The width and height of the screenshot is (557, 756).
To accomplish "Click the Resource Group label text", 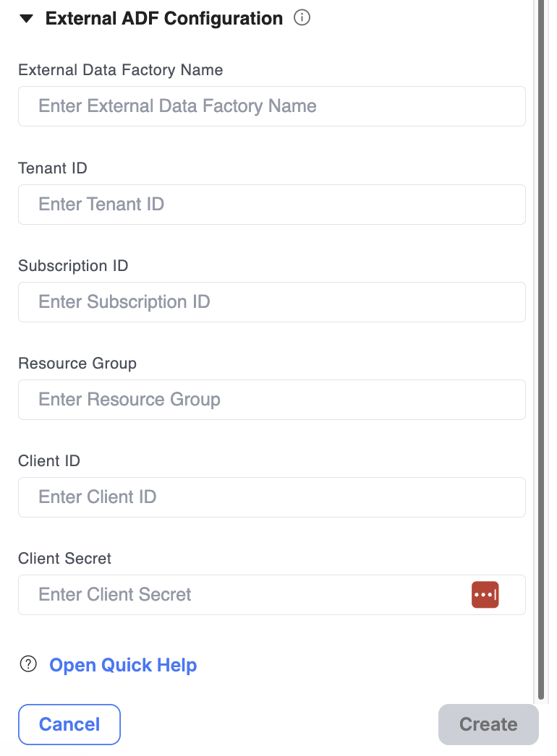I will pos(77,363).
